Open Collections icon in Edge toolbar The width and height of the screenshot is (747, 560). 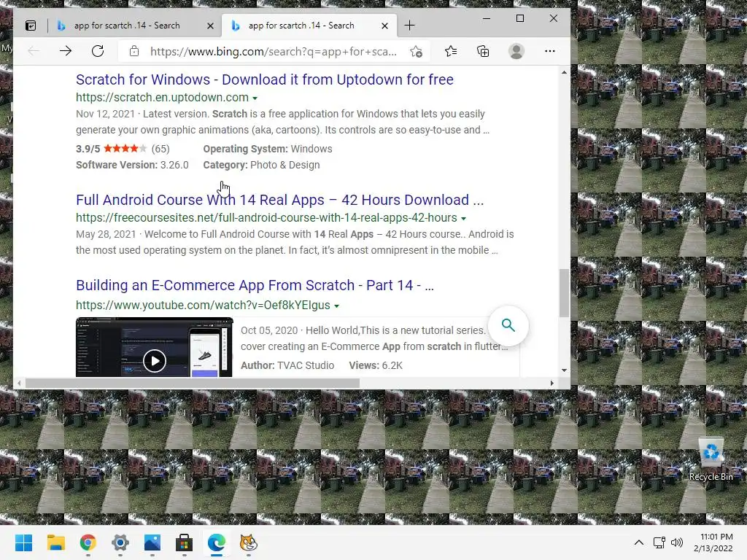tap(483, 51)
